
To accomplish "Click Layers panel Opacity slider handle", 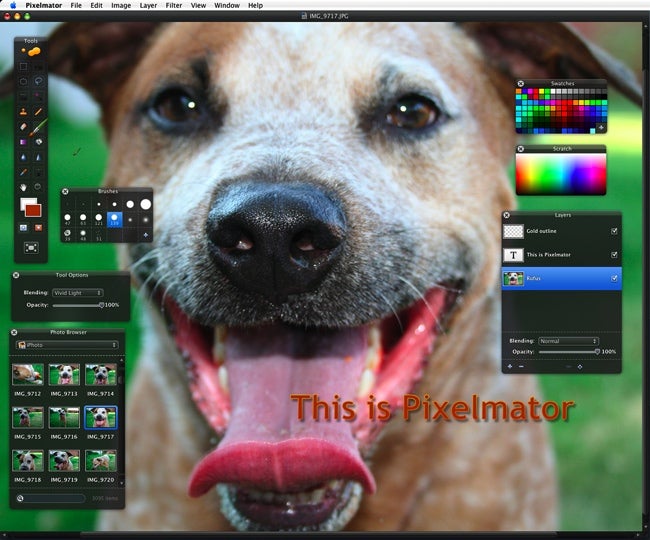I will tap(597, 351).
